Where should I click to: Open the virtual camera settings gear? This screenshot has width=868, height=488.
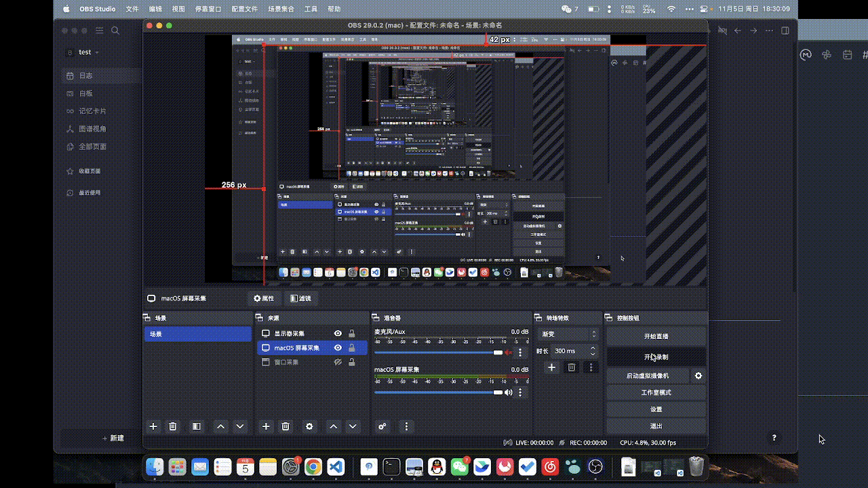698,375
